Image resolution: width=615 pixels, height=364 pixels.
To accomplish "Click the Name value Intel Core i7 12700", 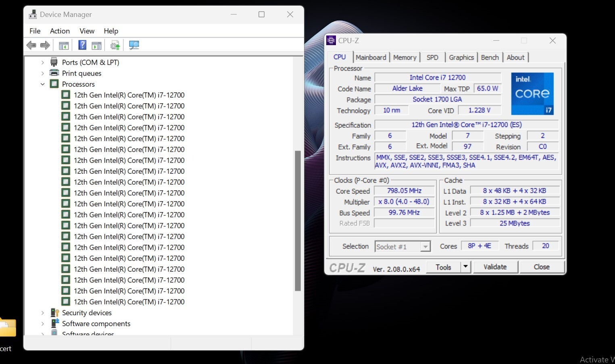I will click(x=438, y=77).
